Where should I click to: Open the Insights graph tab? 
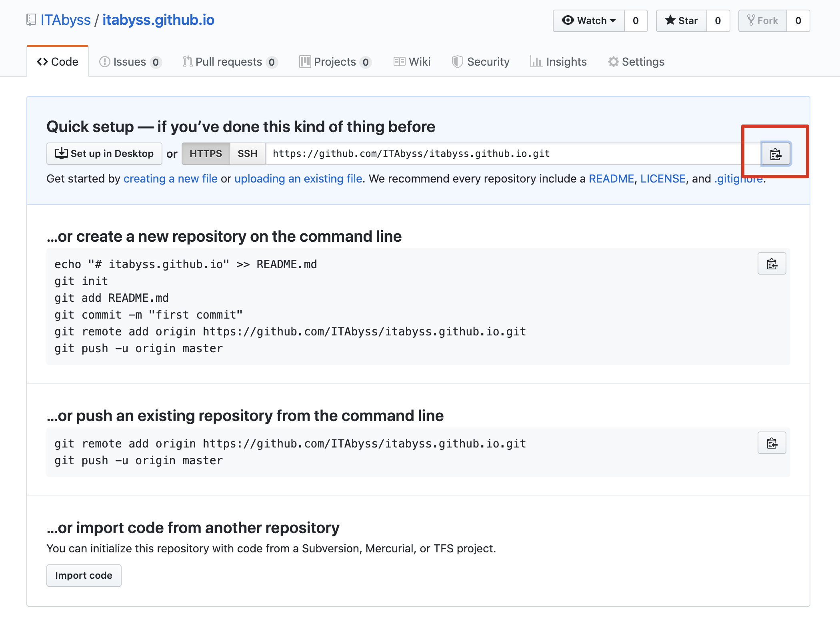pos(558,62)
